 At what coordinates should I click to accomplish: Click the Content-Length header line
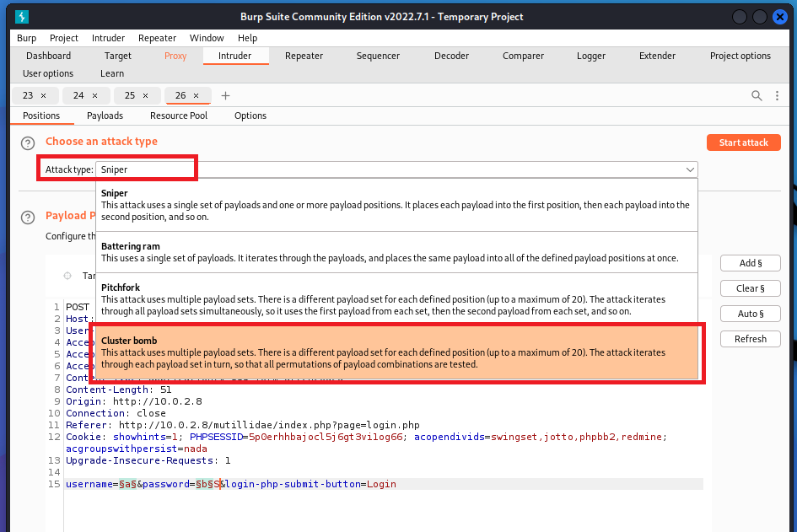coord(118,390)
